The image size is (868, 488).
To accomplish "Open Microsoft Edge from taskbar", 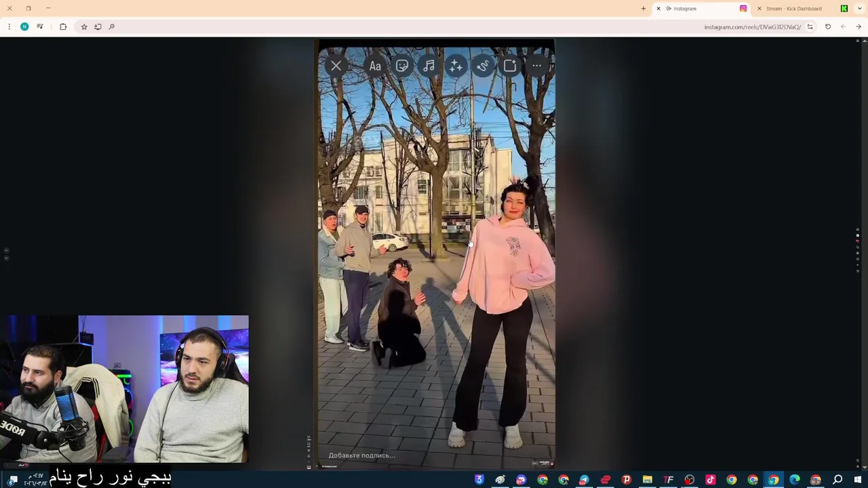I will pos(795,480).
